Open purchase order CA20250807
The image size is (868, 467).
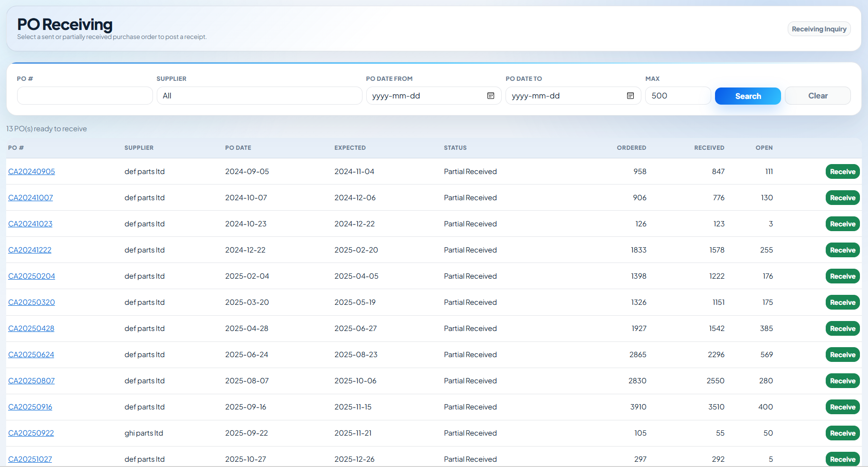31,381
